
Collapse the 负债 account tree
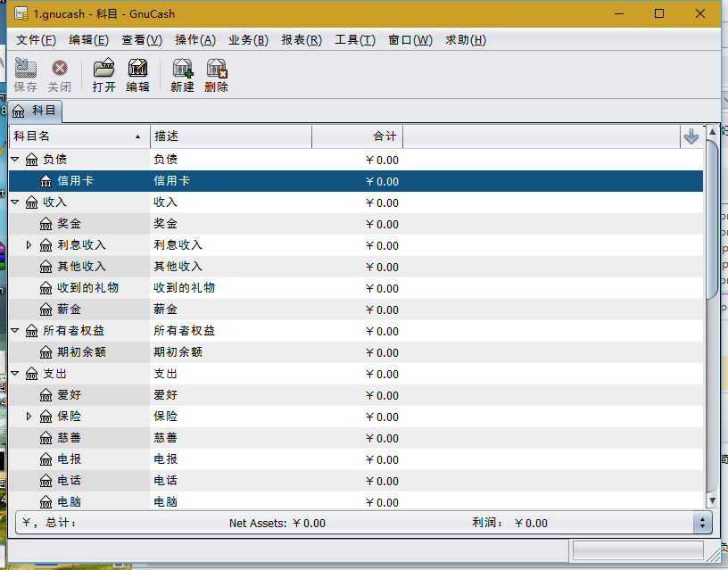(15, 160)
